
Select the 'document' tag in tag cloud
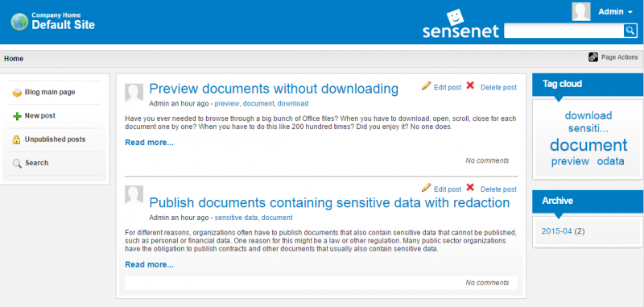588,145
